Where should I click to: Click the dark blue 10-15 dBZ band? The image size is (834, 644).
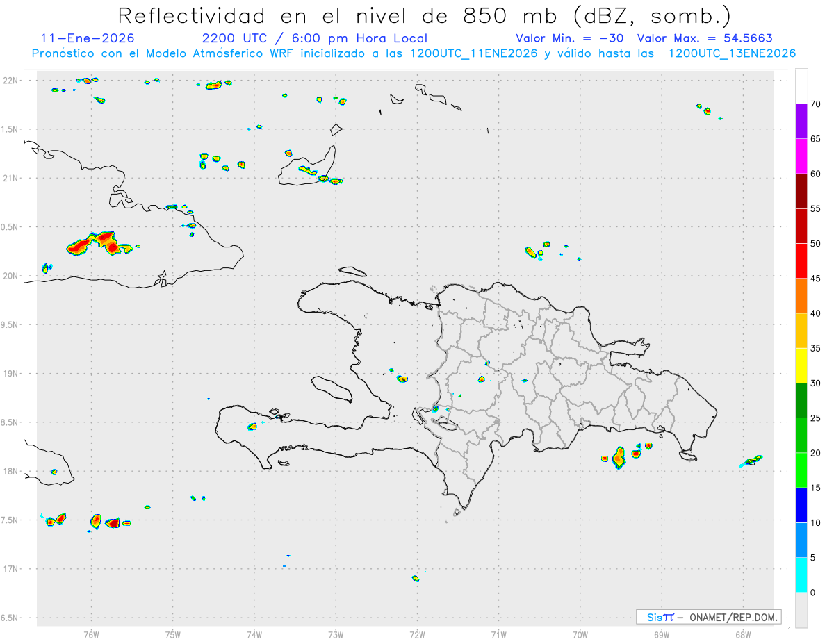[x=801, y=505]
